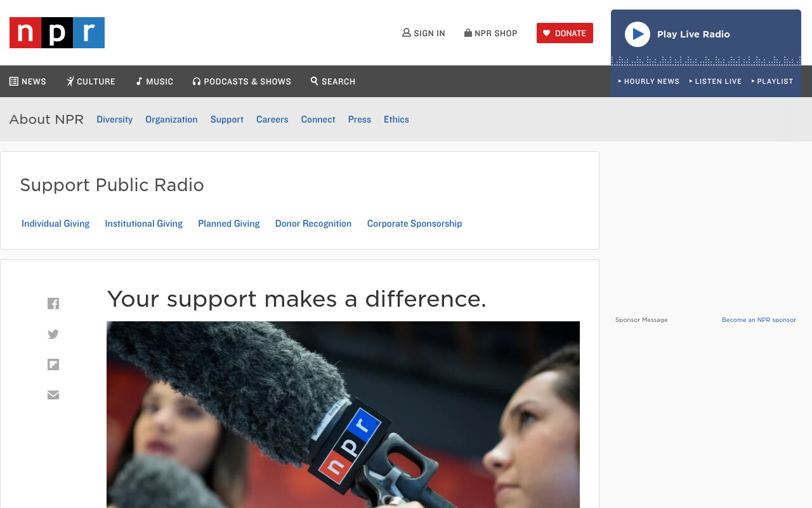Open Podcasts & Shows menu

coord(242,81)
